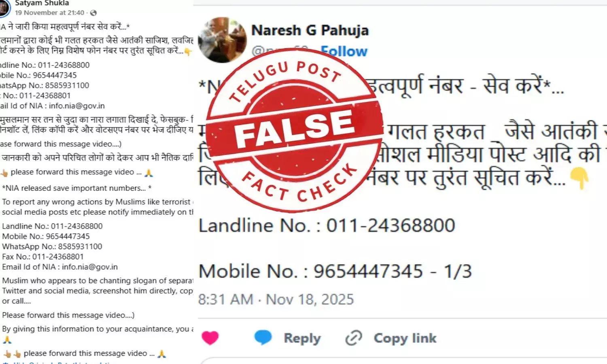Click the Reply button label
The image size is (607, 364).
coord(302,338)
